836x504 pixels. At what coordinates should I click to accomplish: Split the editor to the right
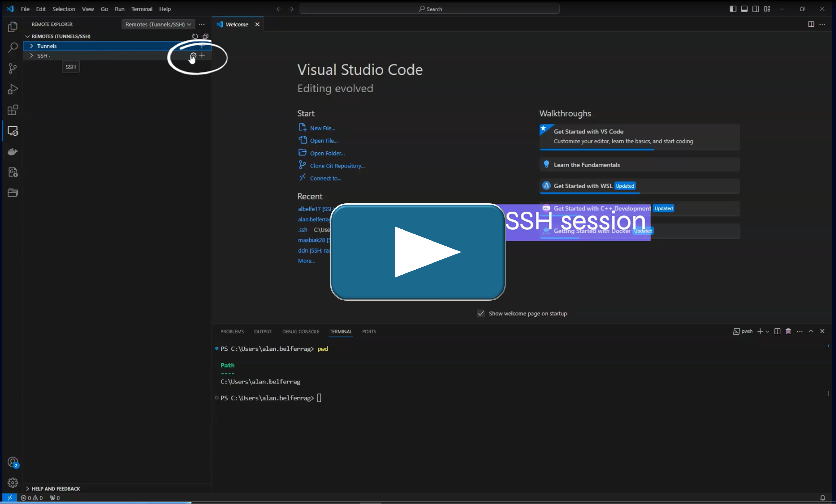(x=811, y=24)
